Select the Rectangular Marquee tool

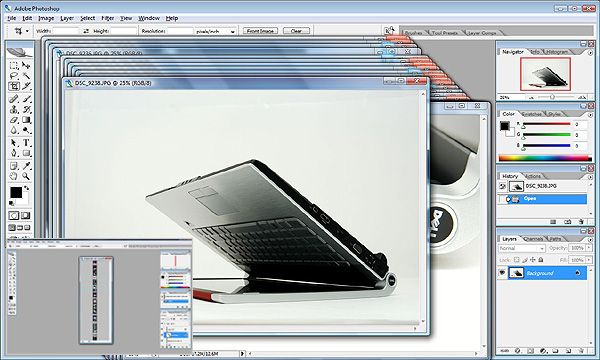point(14,65)
